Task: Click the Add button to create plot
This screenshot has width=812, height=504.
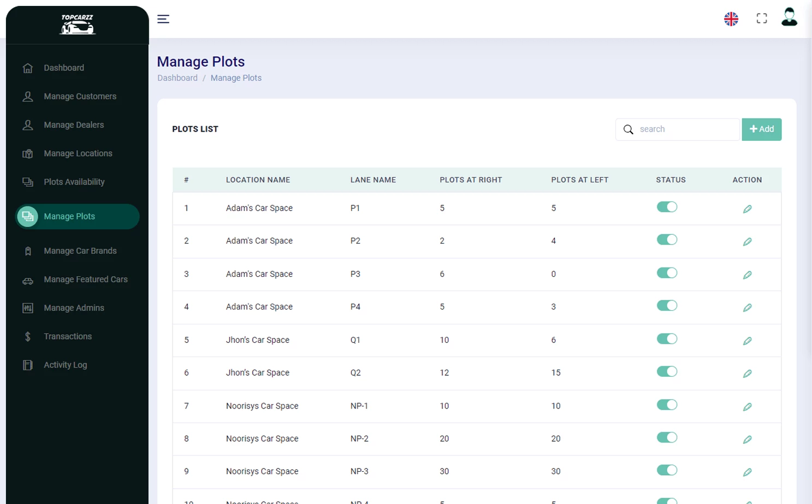Action: 761,129
